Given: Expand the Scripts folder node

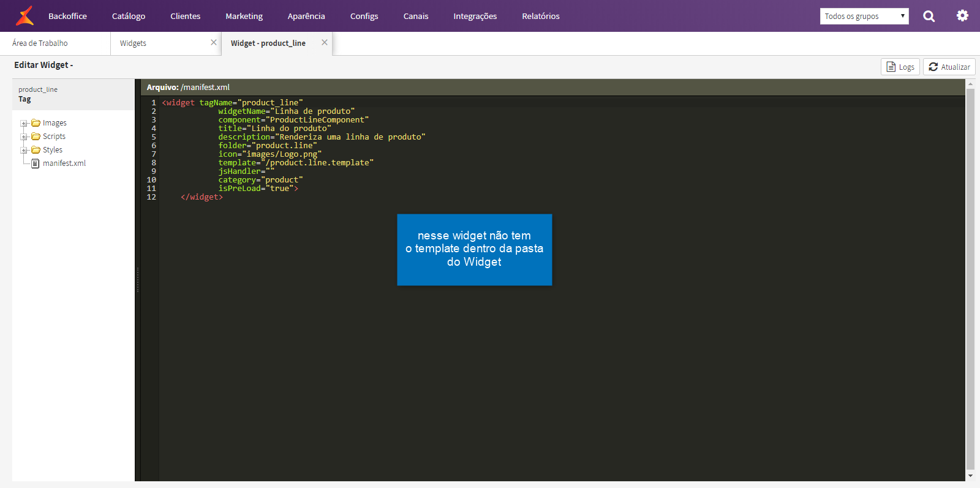Looking at the screenshot, I should 24,137.
